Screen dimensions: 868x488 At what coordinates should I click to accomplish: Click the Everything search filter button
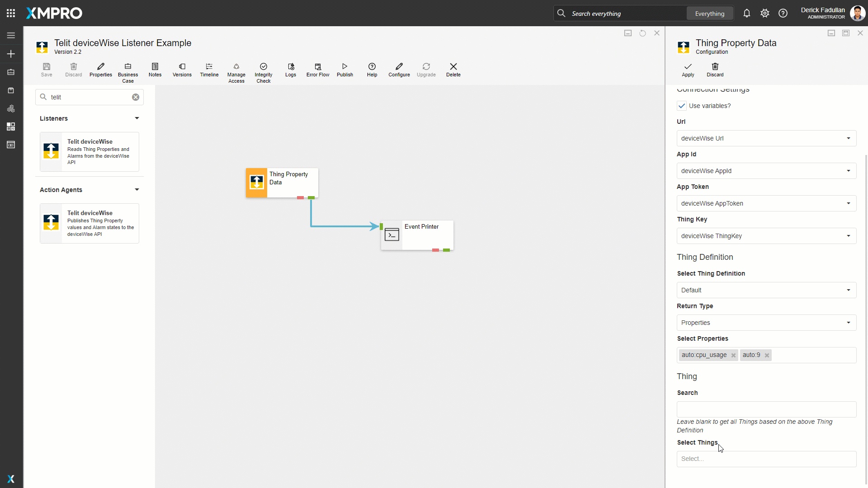[x=709, y=14]
